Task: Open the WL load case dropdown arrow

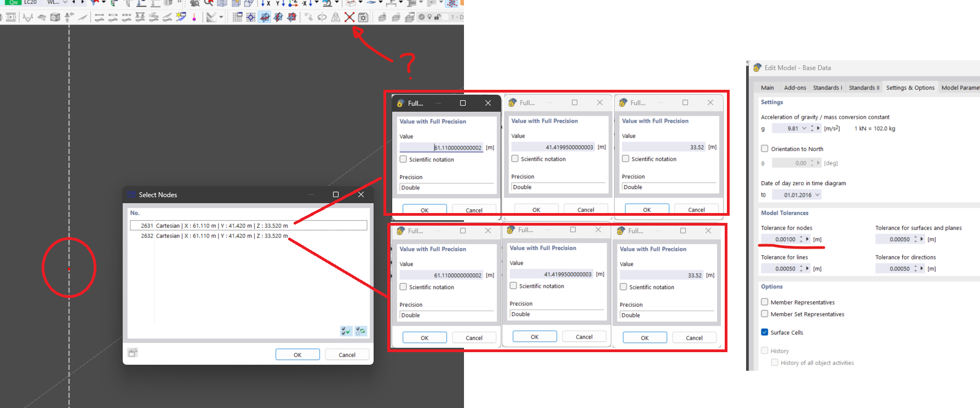Action: point(65,3)
